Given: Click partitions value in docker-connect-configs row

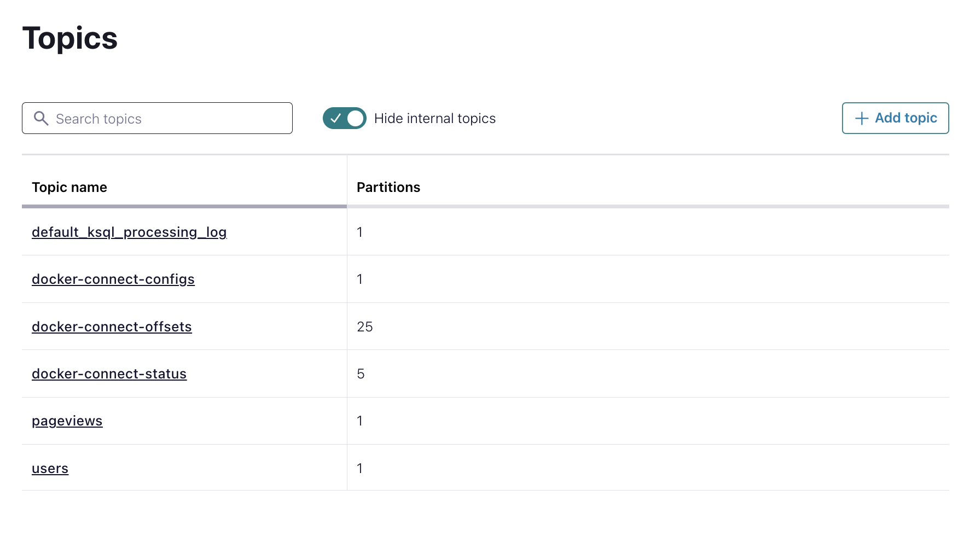Looking at the screenshot, I should tap(360, 279).
